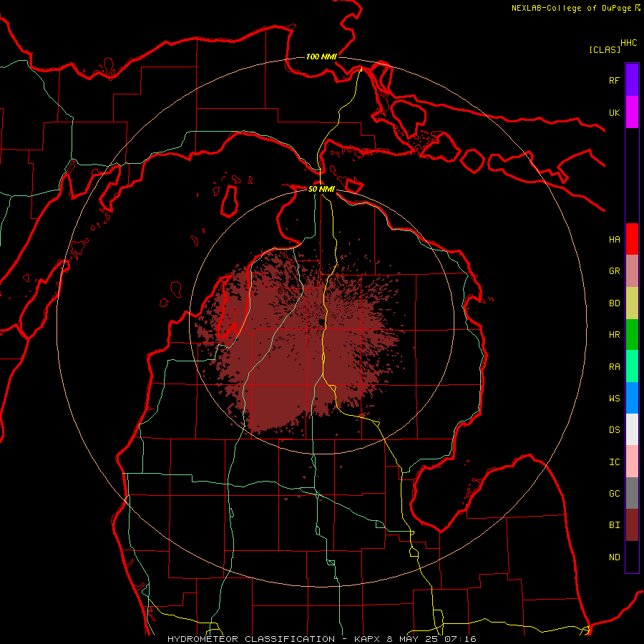Click the BI legend label
The image size is (644, 644).
614,525
